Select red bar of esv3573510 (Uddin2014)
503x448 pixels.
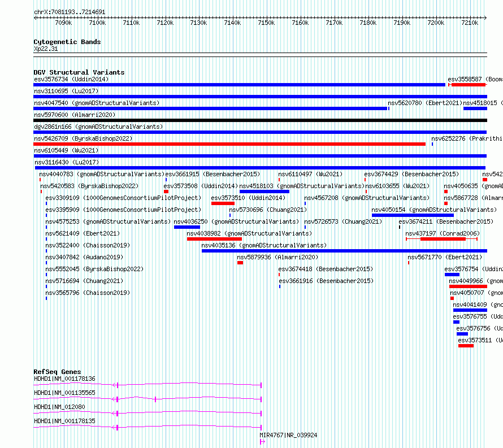coord(223,203)
